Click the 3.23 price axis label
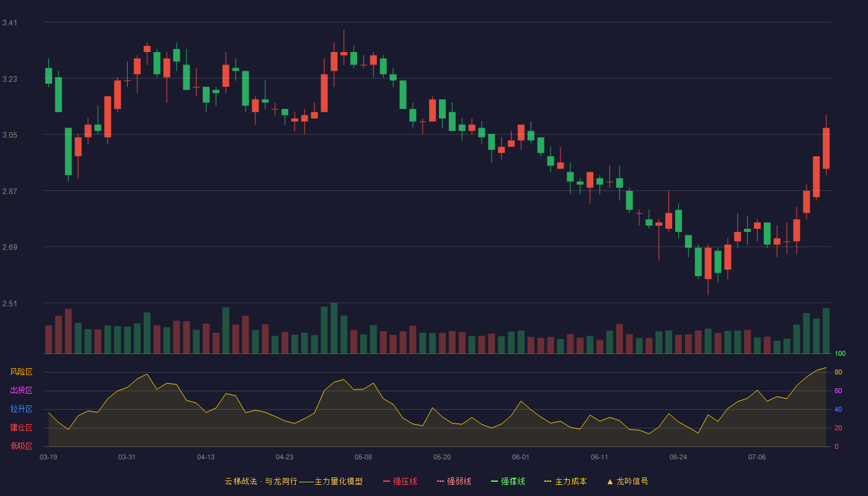Screen dimensions: 868x496 tap(10, 79)
